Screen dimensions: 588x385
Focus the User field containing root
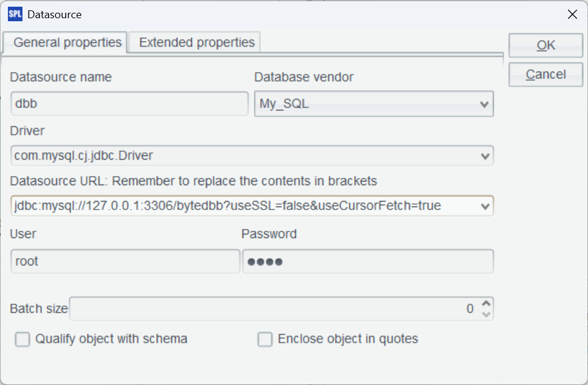pos(125,262)
